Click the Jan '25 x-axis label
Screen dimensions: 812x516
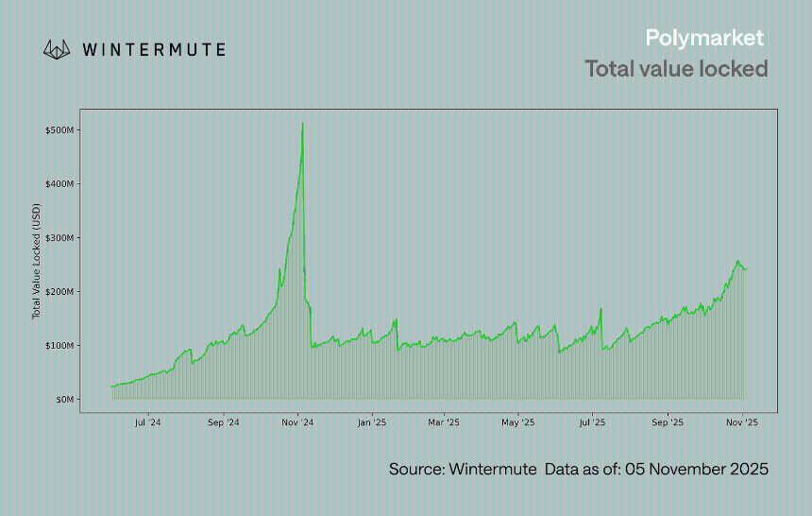[372, 422]
